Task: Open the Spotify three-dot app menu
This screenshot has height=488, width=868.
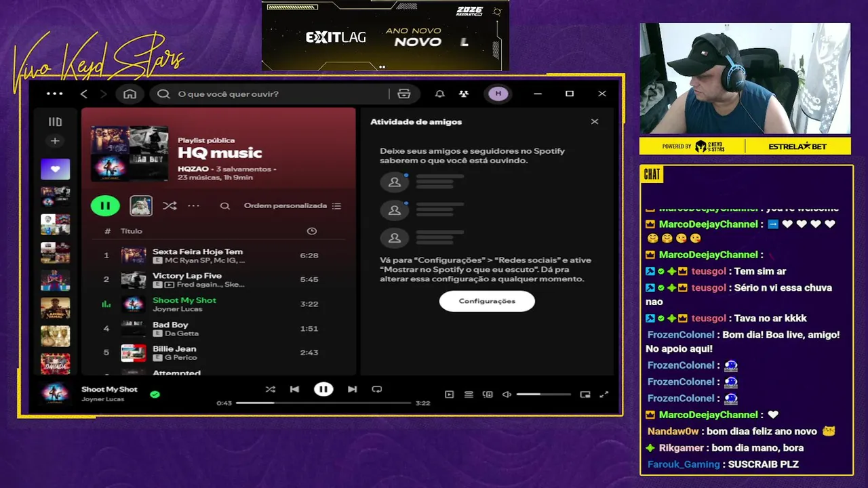Action: pos(55,94)
